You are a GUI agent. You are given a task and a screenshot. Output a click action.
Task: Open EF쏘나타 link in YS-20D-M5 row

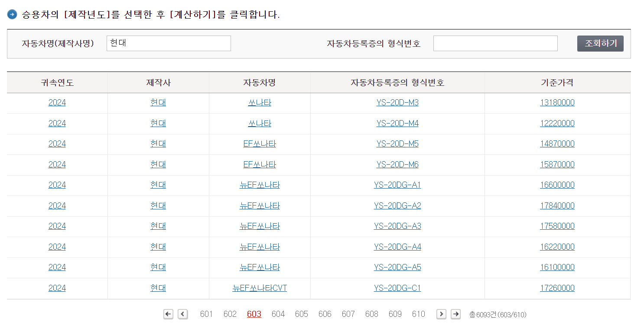tap(260, 144)
